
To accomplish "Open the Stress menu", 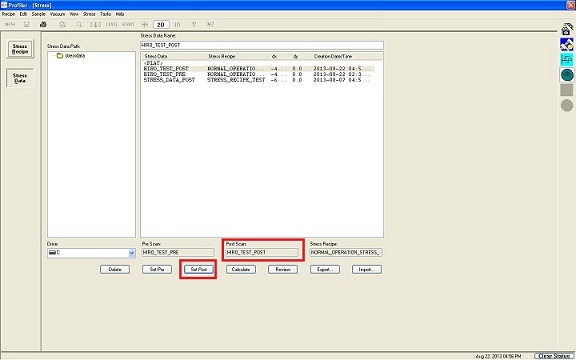I will coord(89,14).
